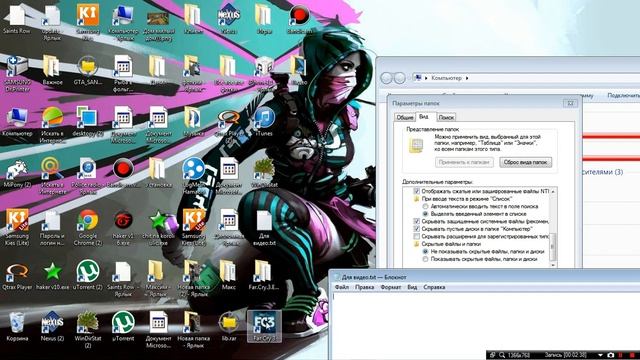
Task: Click the parameters list scrollbar thumb
Action: (553, 247)
